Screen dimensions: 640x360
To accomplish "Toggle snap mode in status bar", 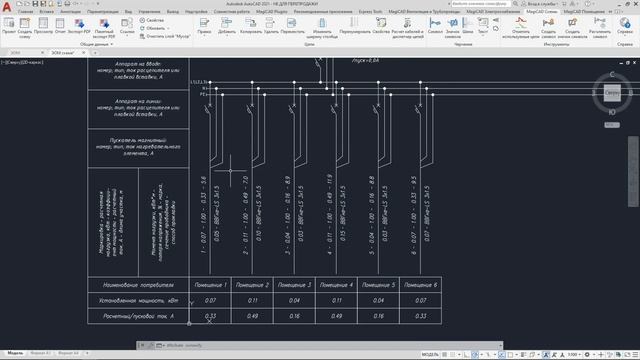I will click(452, 355).
